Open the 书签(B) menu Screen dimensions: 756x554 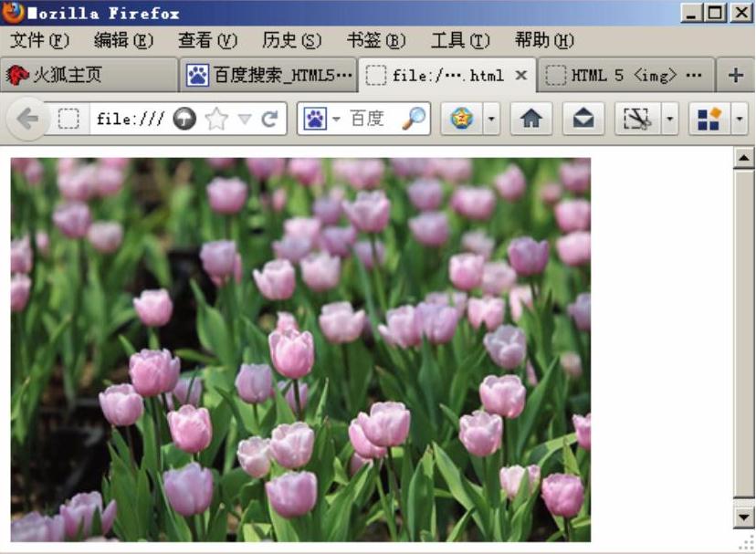pyautogui.click(x=376, y=40)
